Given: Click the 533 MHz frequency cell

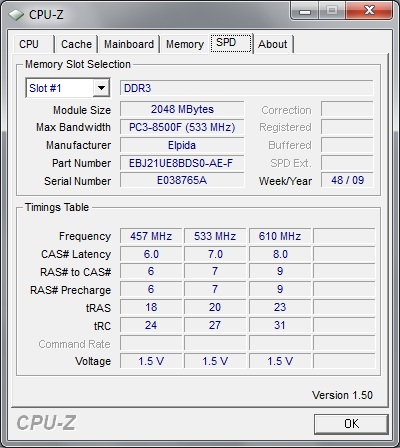Looking at the screenshot, I should pos(215,236).
